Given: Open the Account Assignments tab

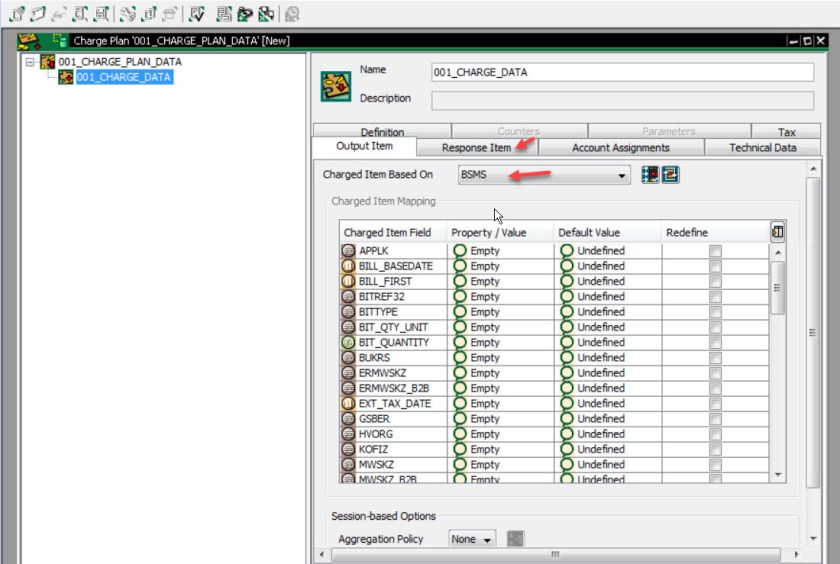Looking at the screenshot, I should (x=620, y=148).
